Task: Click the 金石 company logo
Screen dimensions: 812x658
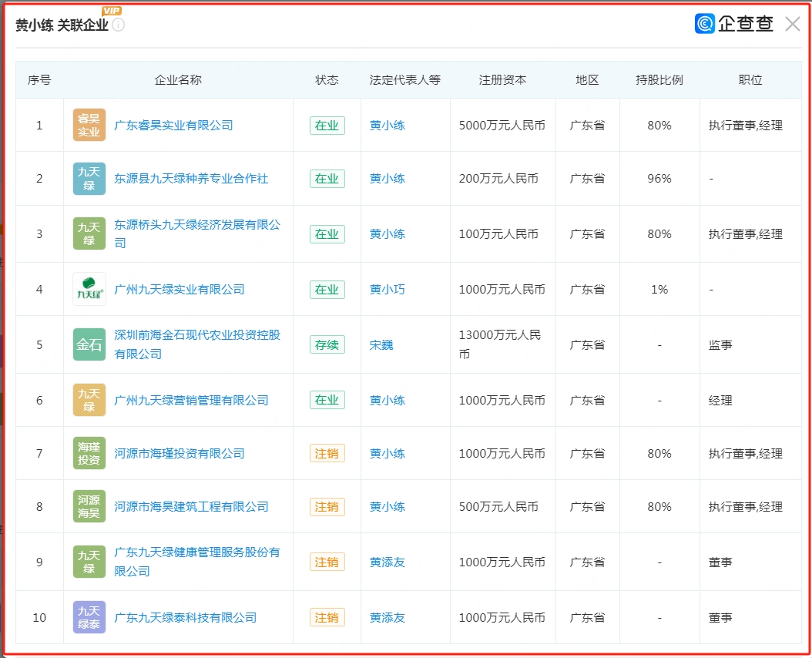Action: pos(89,344)
